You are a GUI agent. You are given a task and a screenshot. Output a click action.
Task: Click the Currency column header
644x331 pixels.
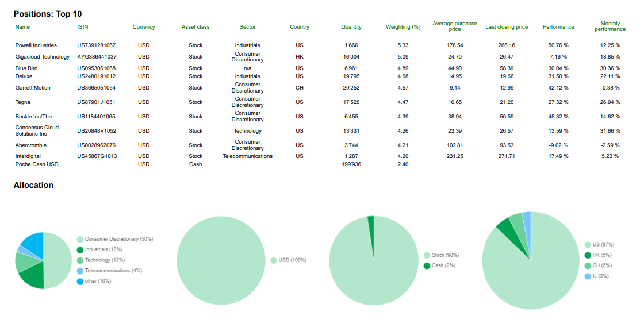click(x=144, y=27)
